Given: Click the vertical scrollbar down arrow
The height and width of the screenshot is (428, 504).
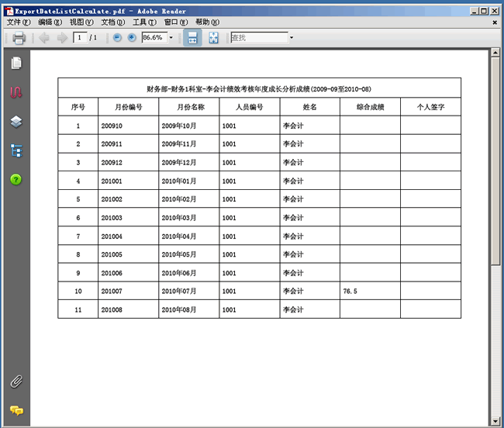Looking at the screenshot, I should [495, 421].
